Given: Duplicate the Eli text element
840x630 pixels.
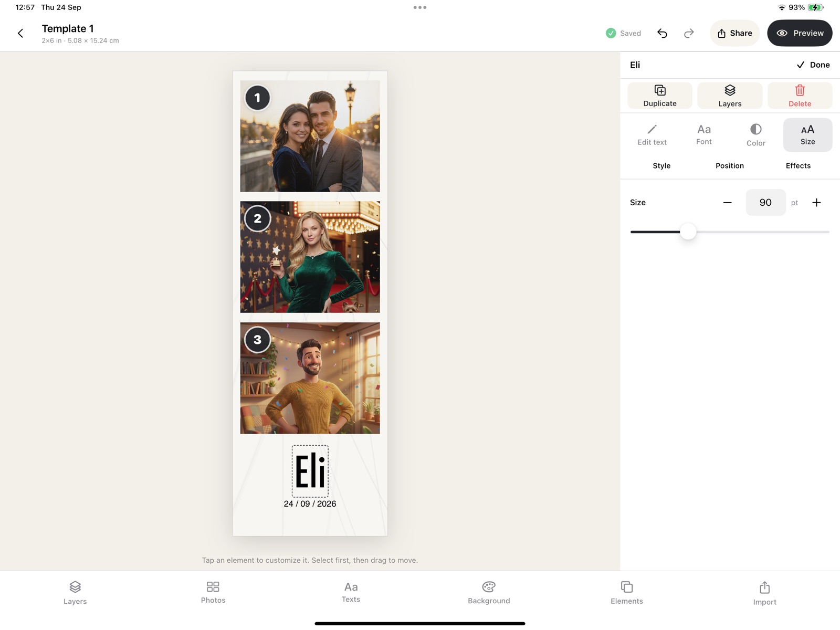Looking at the screenshot, I should [660, 96].
